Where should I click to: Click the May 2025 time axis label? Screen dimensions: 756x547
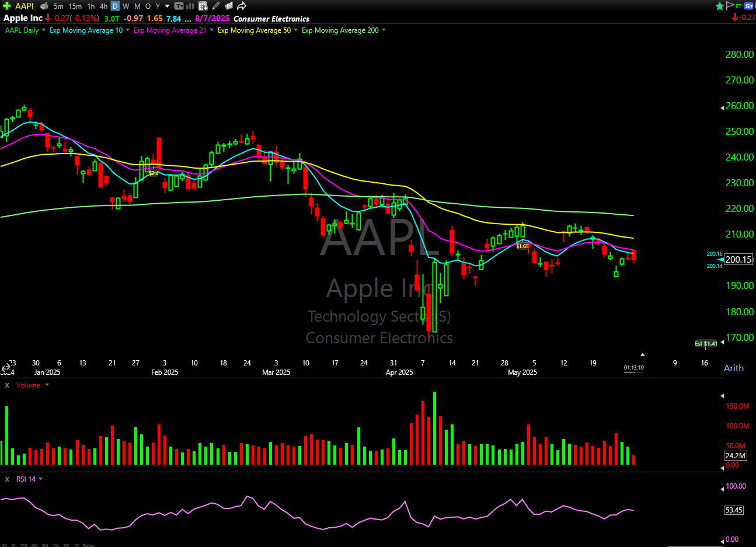coord(522,372)
